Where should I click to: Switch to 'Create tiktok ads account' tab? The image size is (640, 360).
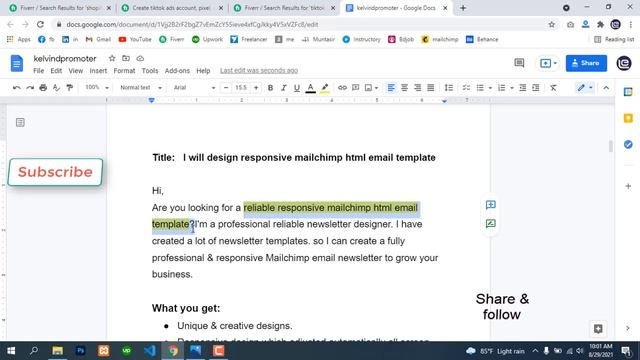172,8
